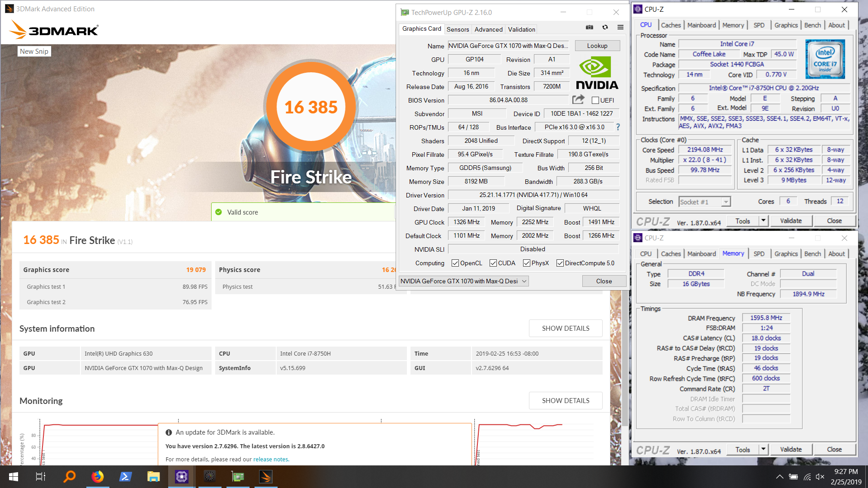Screen dimensions: 868x488
Task: Click the green valid score check icon
Action: (219, 212)
